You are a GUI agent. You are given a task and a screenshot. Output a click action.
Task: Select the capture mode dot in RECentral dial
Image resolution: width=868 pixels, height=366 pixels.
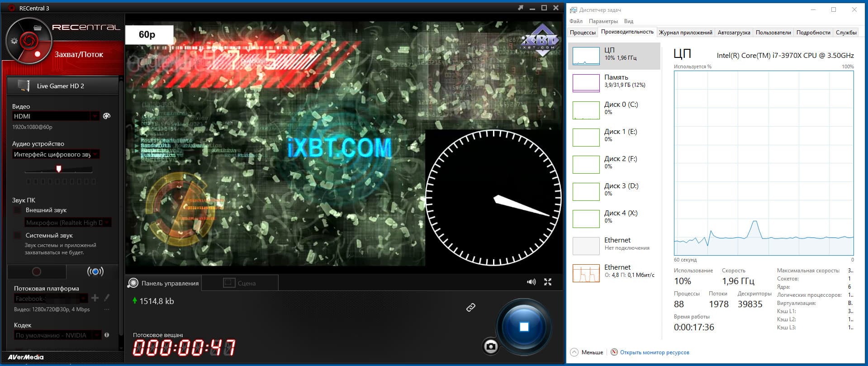(x=38, y=54)
